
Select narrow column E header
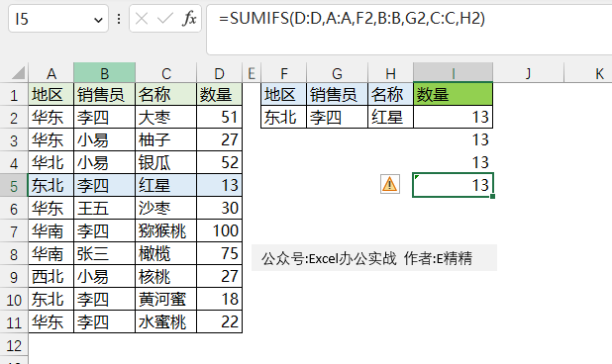coord(252,73)
